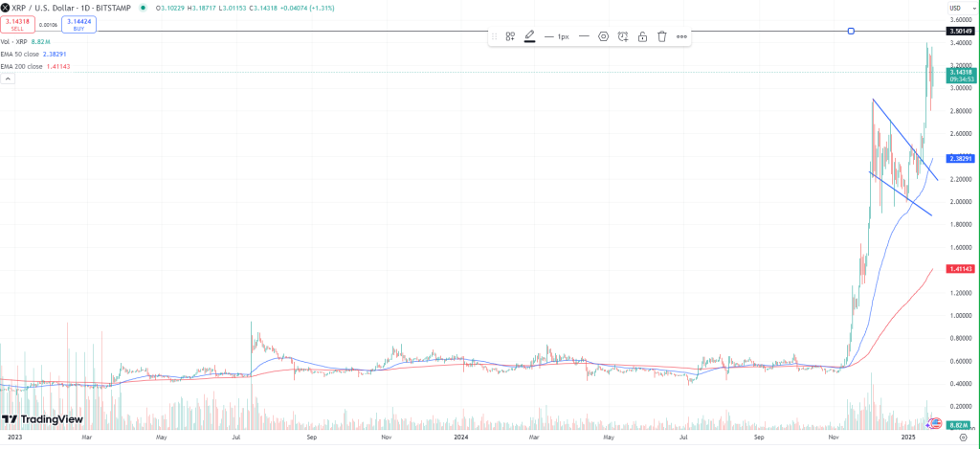Click the green 3.14318 current price label
This screenshot has height=449, width=980.
click(960, 76)
